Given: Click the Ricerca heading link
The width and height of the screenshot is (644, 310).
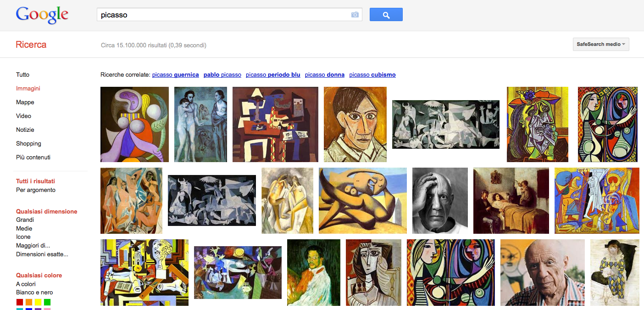Looking at the screenshot, I should coord(31,45).
